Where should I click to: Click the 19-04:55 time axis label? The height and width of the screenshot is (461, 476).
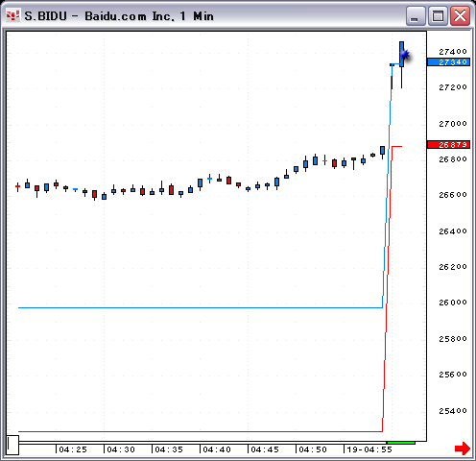click(369, 449)
